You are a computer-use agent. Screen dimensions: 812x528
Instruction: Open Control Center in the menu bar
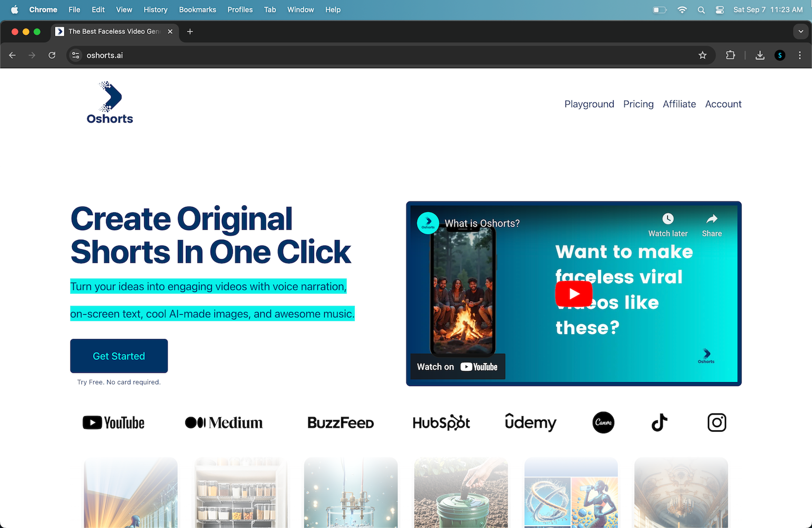point(720,10)
